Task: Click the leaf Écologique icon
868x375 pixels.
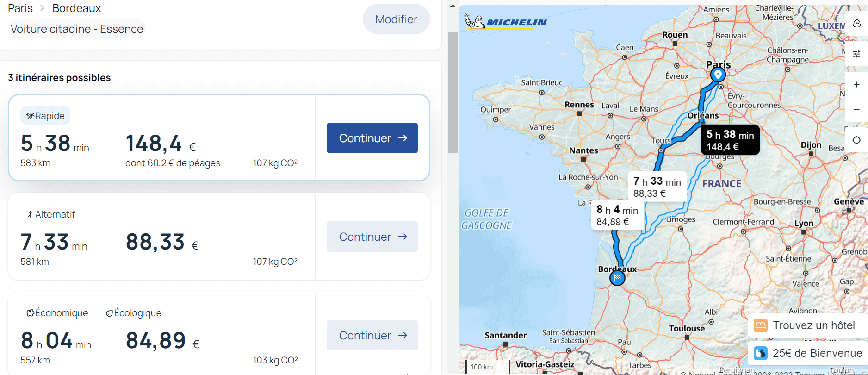Action: tap(110, 313)
